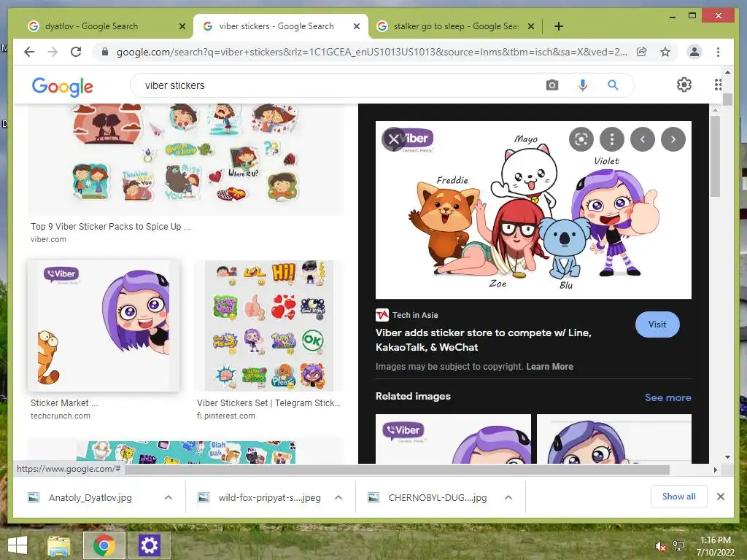Open Viber adds sticker store article title
This screenshot has width=747, height=560.
pyautogui.click(x=483, y=340)
